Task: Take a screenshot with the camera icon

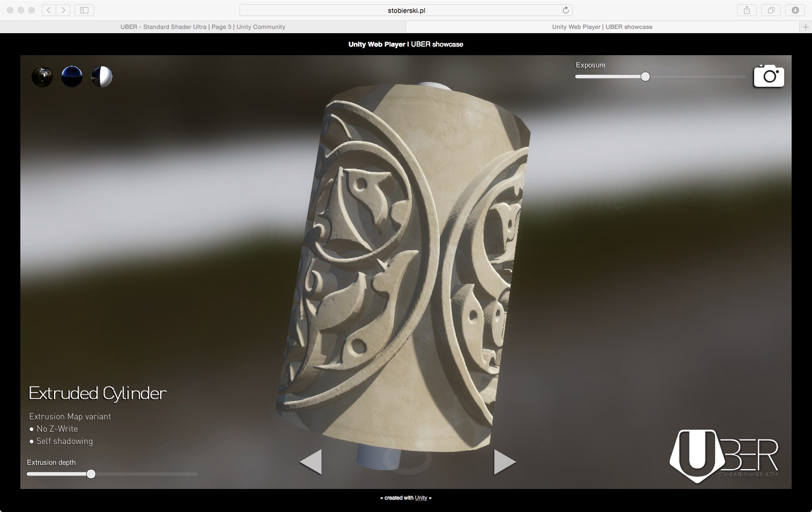Action: 769,76
